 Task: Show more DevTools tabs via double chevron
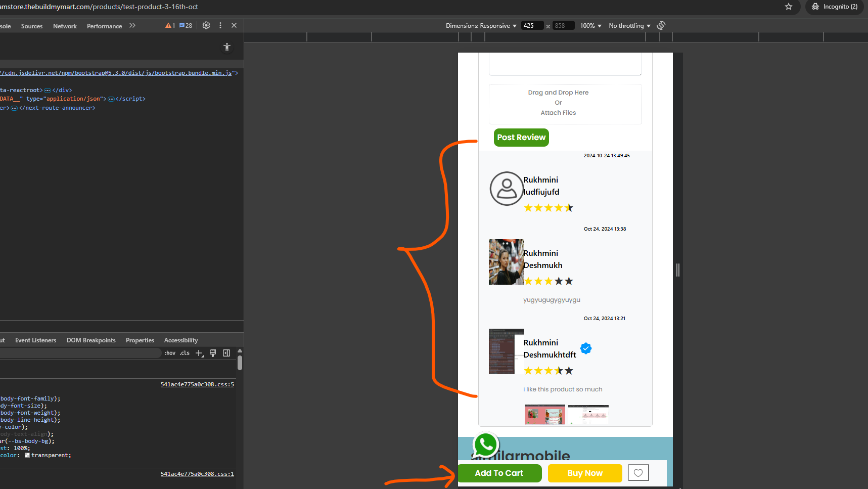(x=132, y=25)
